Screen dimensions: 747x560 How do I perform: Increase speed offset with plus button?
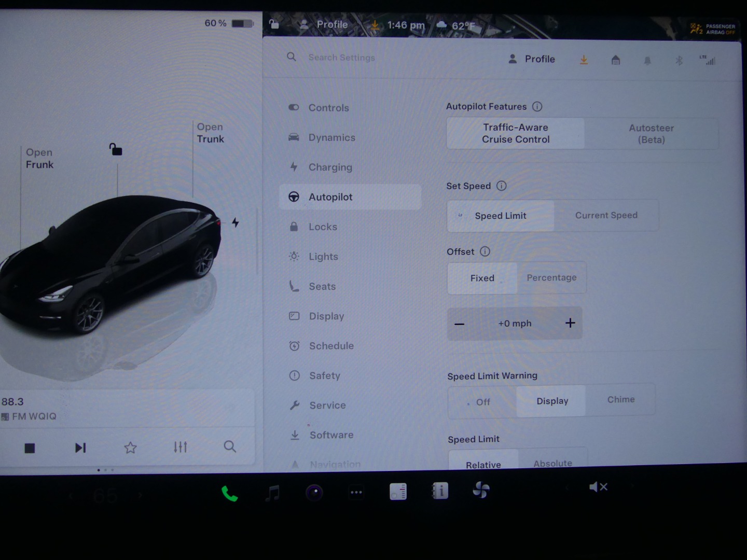[570, 323]
